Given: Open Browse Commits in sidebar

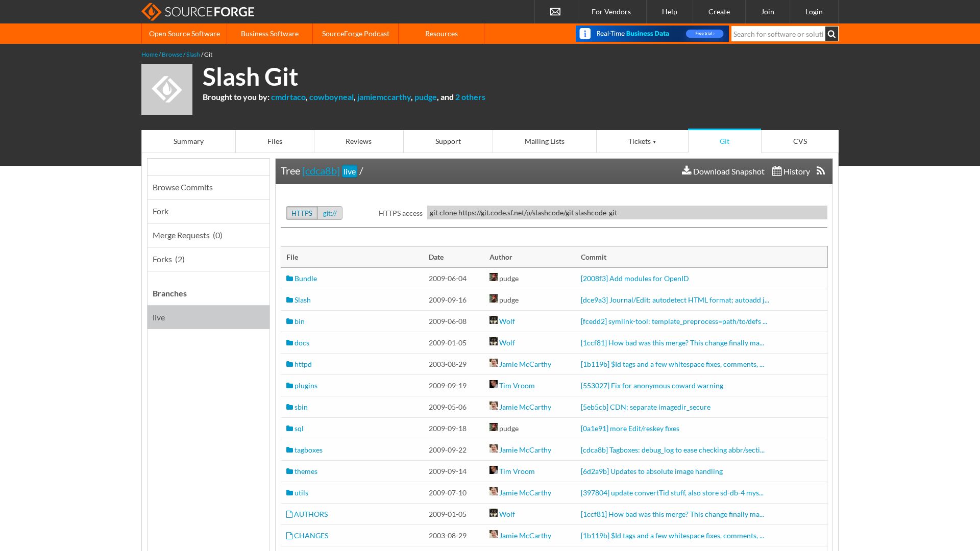Looking at the screenshot, I should 208,187.
